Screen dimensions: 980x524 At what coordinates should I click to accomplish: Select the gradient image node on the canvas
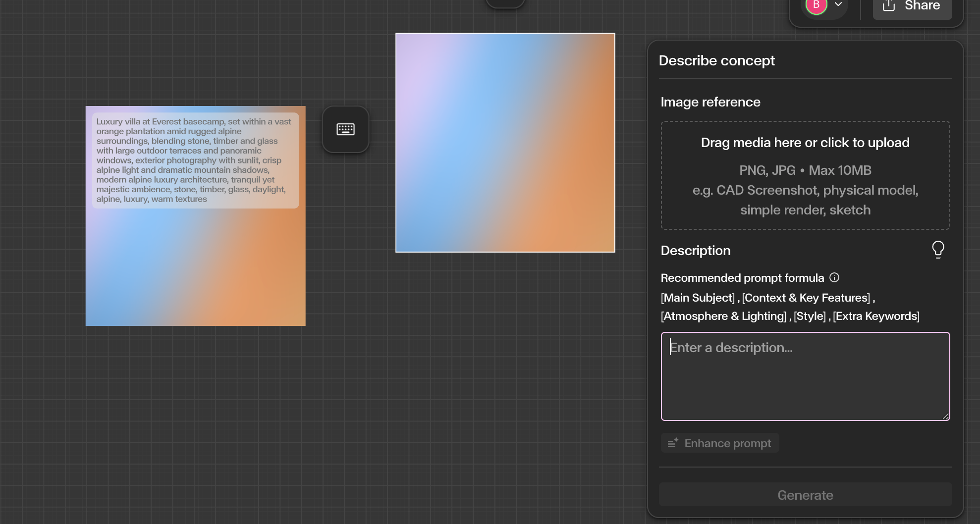pos(505,142)
